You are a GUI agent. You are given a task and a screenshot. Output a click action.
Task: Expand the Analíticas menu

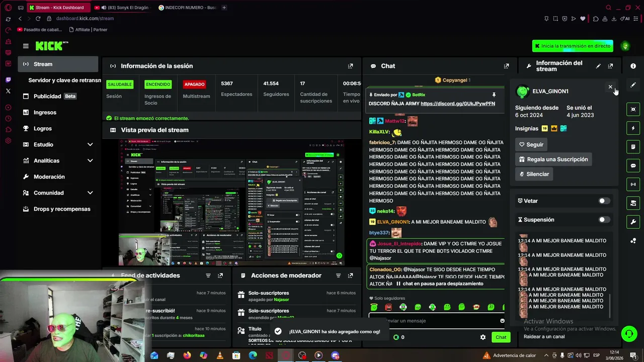click(90, 161)
